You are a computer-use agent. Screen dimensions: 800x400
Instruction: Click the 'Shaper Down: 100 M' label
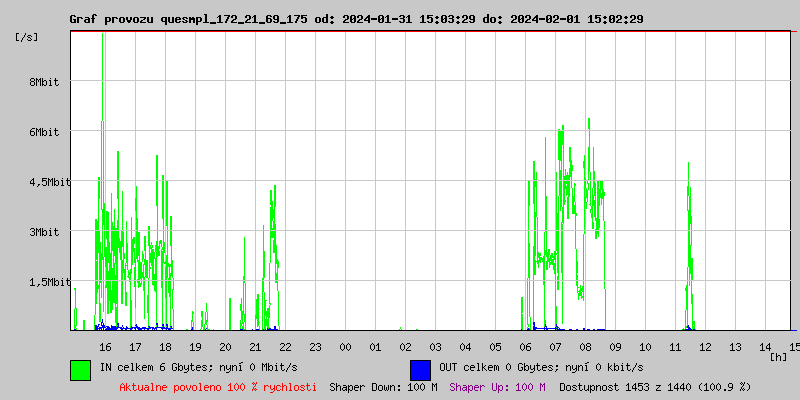coord(383,386)
